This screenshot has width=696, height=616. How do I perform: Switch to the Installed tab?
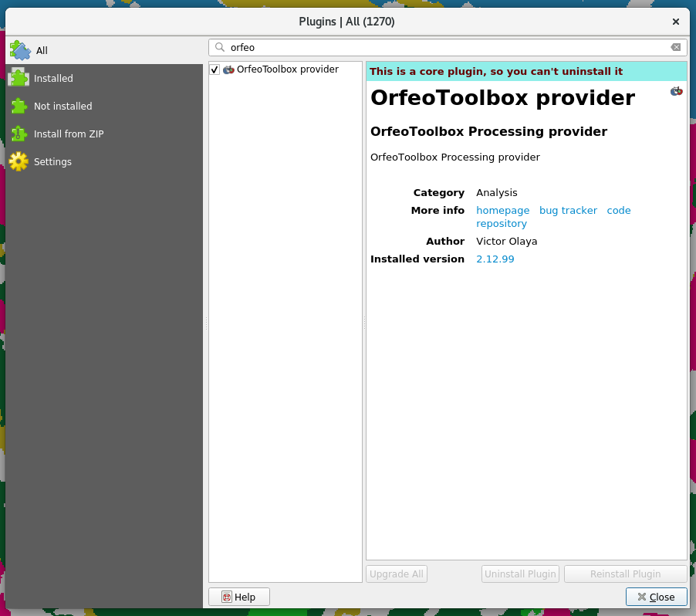coord(53,78)
